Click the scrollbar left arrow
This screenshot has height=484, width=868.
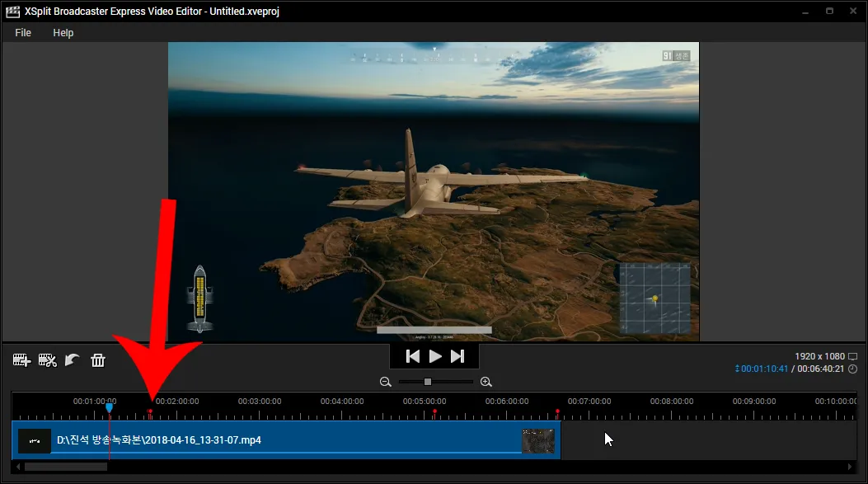18,467
